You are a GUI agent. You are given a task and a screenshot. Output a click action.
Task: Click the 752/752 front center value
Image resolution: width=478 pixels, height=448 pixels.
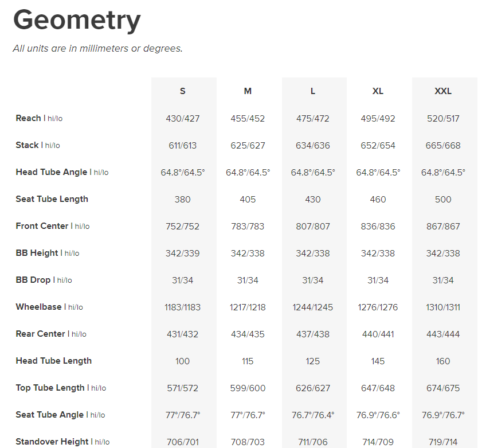click(x=183, y=227)
